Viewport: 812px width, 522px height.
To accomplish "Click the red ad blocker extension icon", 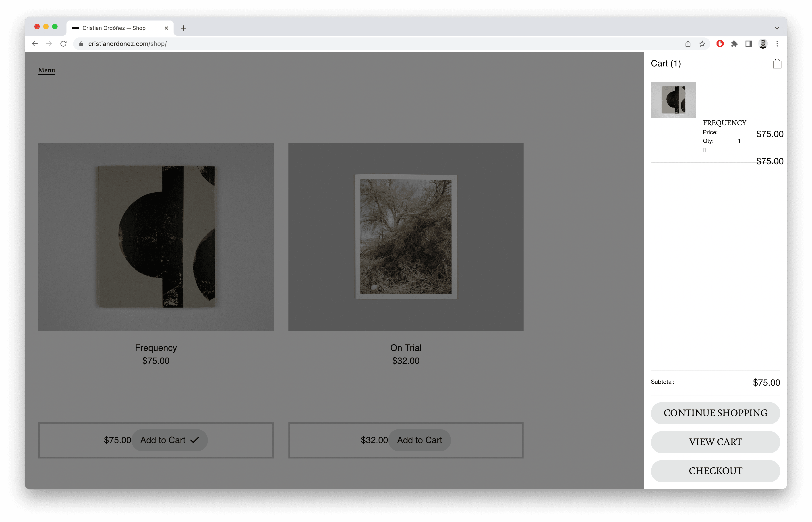I will pyautogui.click(x=720, y=44).
